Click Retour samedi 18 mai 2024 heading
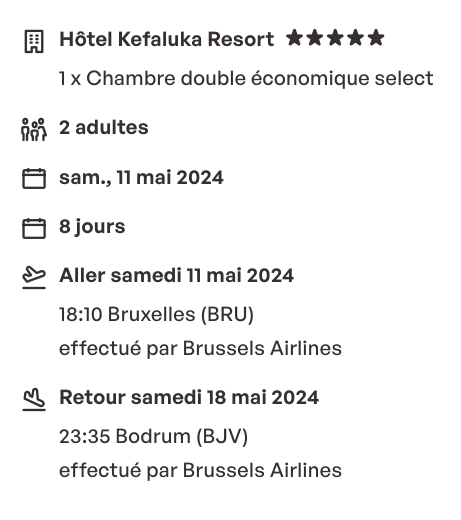461x520 pixels. point(189,397)
